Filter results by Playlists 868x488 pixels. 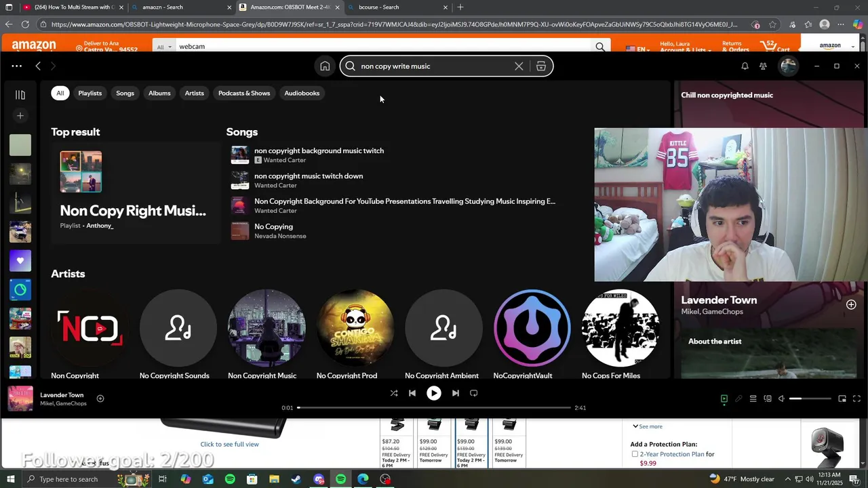click(x=90, y=93)
